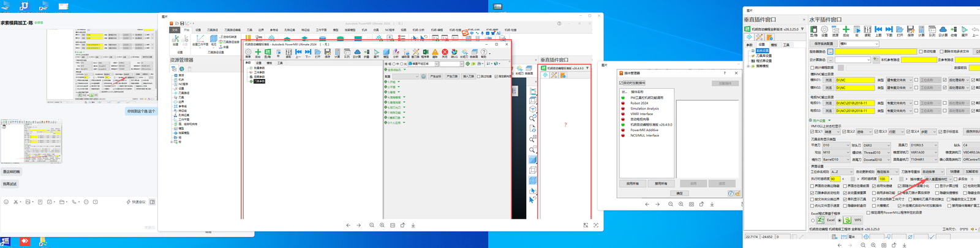This screenshot has width=980, height=248.
Task: Click phone call icon in chat toolbar
Action: pyautogui.click(x=74, y=201)
